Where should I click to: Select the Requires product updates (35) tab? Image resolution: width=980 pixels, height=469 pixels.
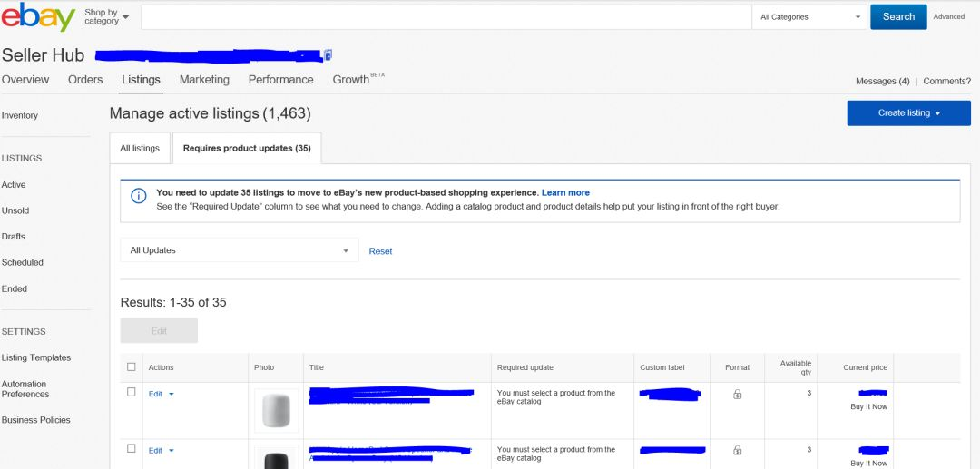247,149
